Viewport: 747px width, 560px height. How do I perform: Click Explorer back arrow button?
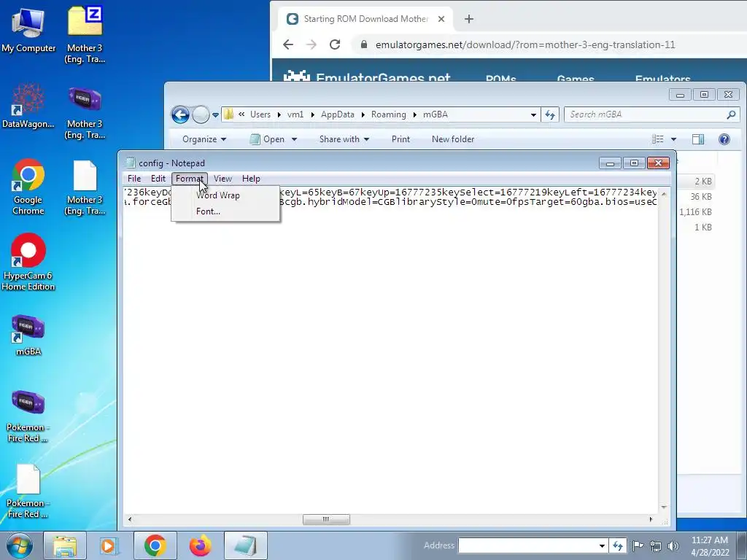tap(181, 114)
